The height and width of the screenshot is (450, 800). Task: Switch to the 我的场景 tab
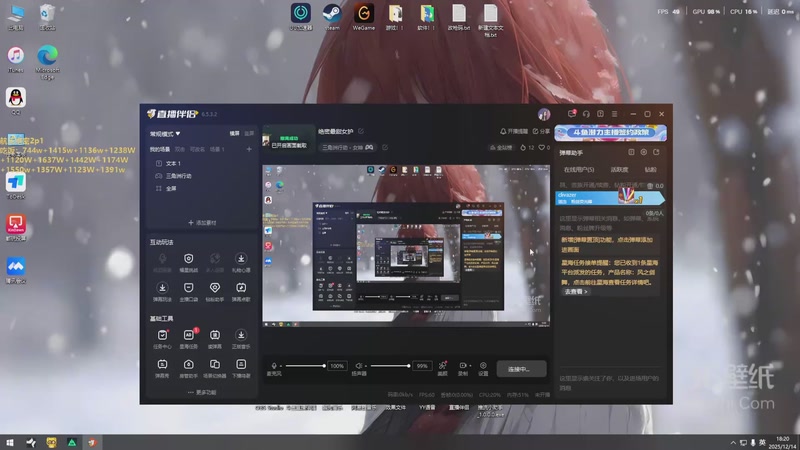click(160, 149)
